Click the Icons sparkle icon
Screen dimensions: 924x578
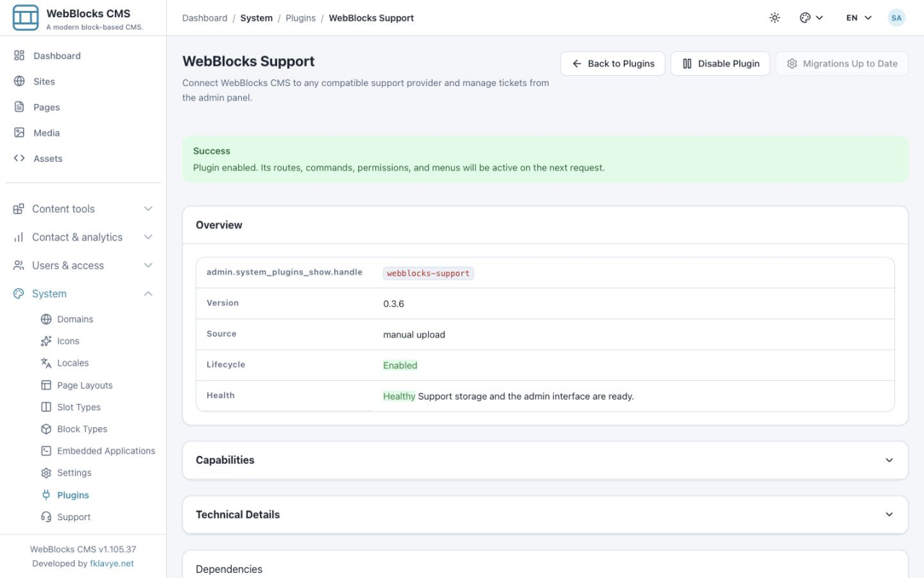[x=46, y=341]
